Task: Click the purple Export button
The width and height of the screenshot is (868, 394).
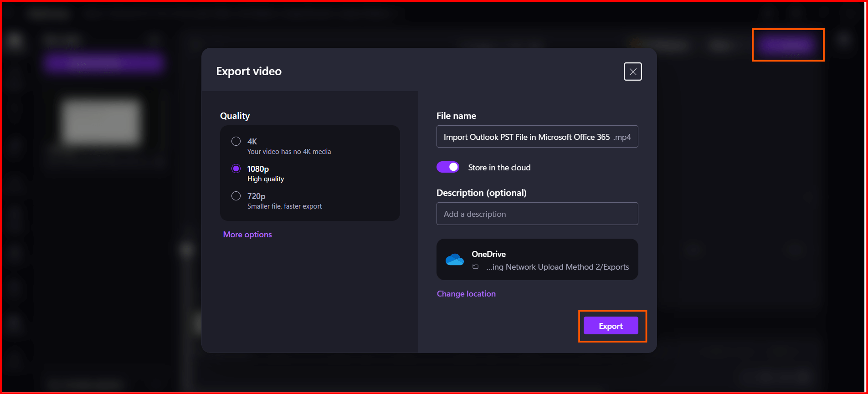Action: [611, 326]
